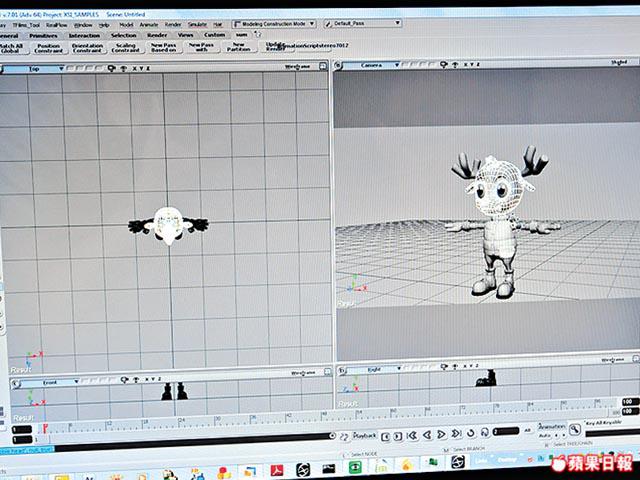Click camera icon in Camera viewport header
Viewport: 640px width, 480px height.
pyautogui.click(x=443, y=65)
